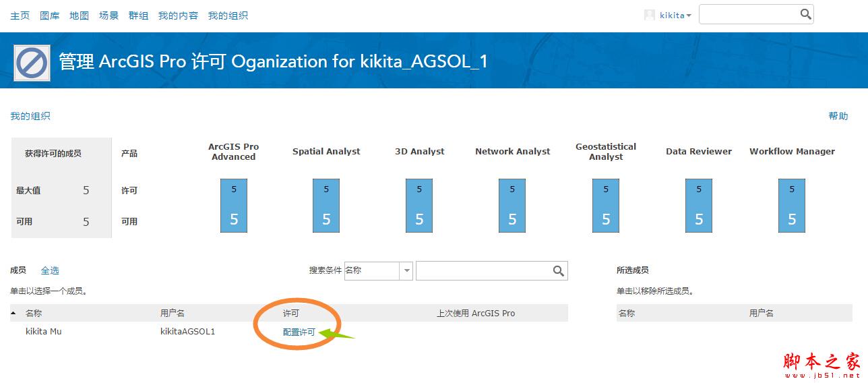The height and width of the screenshot is (383, 868).
Task: Click the 上次使用 ArcGIS Pro column header
Action: point(476,314)
